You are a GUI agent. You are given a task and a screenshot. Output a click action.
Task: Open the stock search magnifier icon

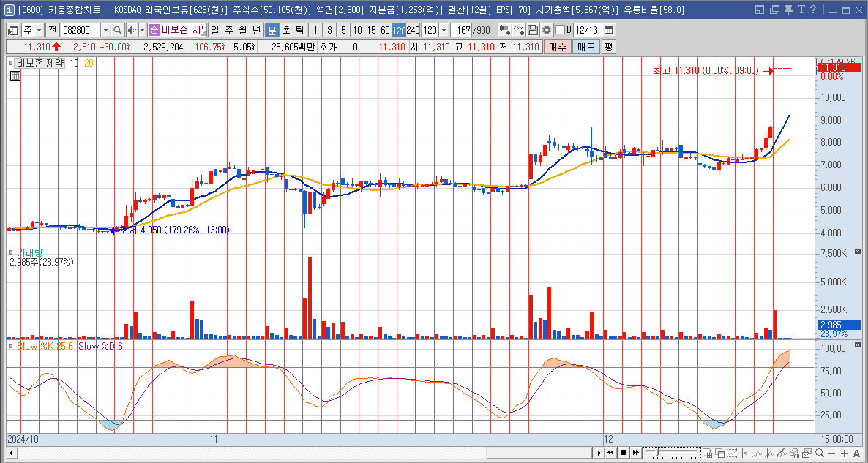point(117,31)
